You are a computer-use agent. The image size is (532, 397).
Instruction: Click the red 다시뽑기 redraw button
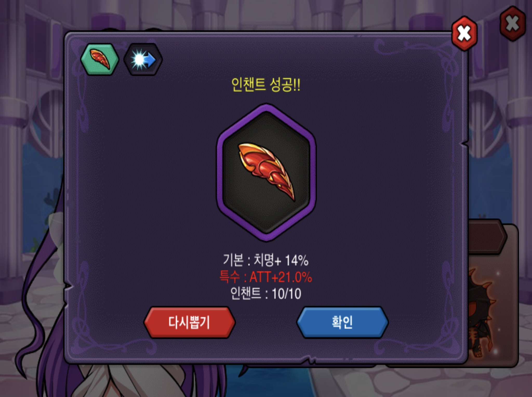pos(190,323)
